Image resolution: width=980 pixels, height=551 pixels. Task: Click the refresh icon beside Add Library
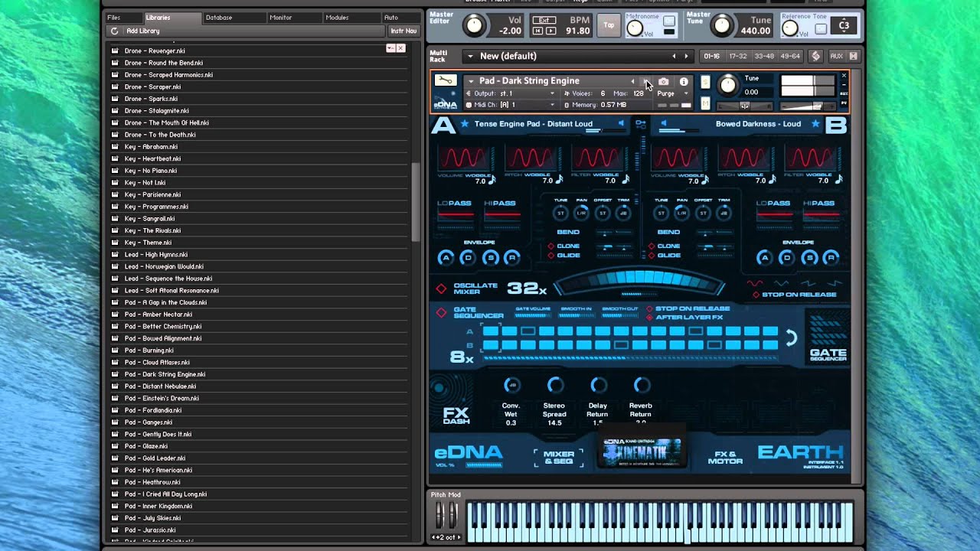tap(115, 31)
